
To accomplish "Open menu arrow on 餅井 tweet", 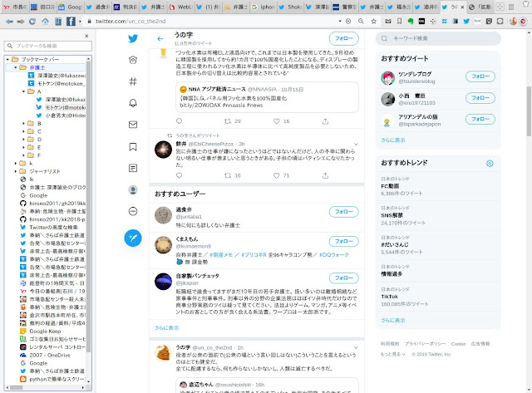I will coord(356,144).
